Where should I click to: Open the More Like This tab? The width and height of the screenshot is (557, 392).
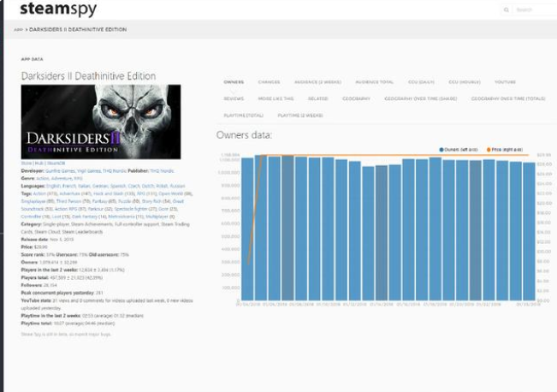(276, 98)
